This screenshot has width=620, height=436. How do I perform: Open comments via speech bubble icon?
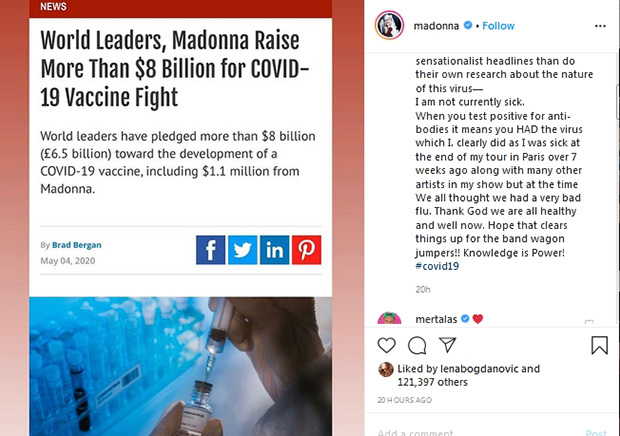(x=417, y=345)
